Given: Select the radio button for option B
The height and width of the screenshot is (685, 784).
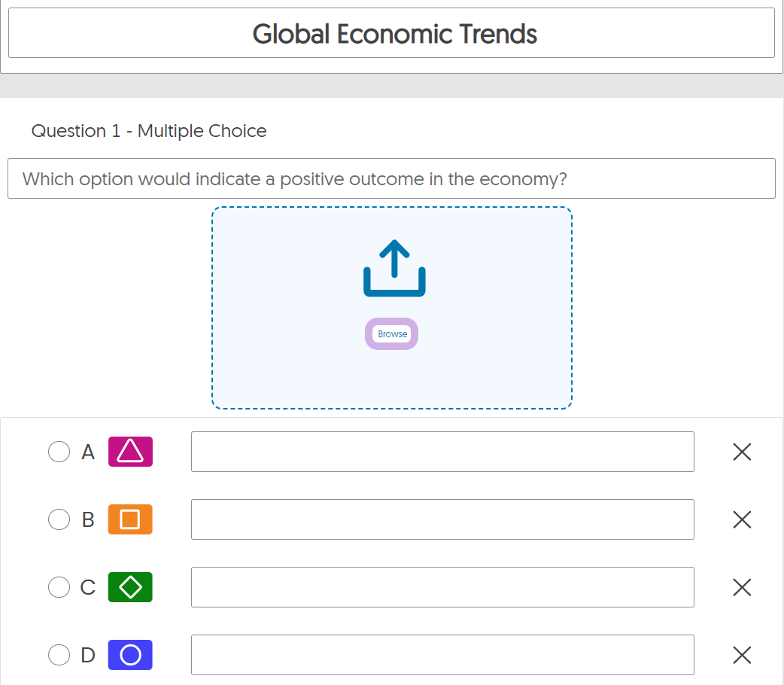Looking at the screenshot, I should point(59,519).
